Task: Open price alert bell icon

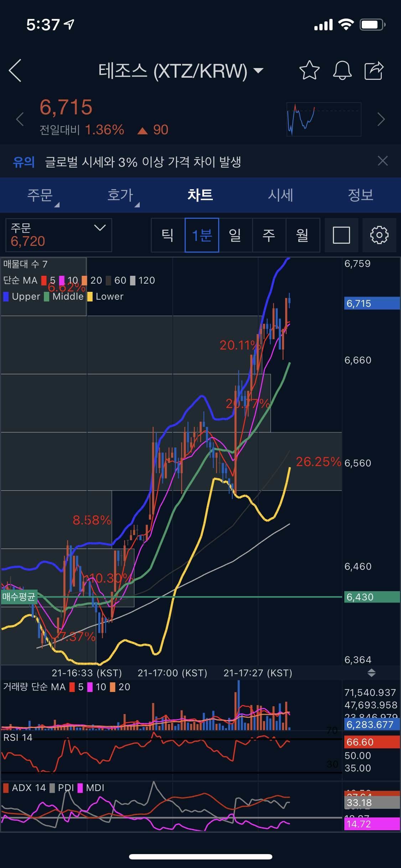Action: tap(342, 71)
